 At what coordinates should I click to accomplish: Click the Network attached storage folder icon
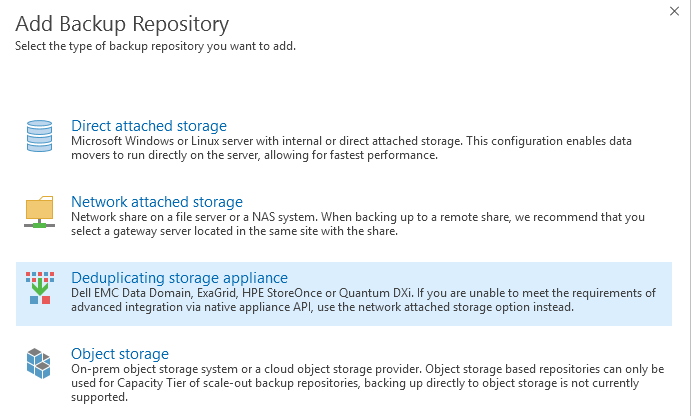[40, 212]
